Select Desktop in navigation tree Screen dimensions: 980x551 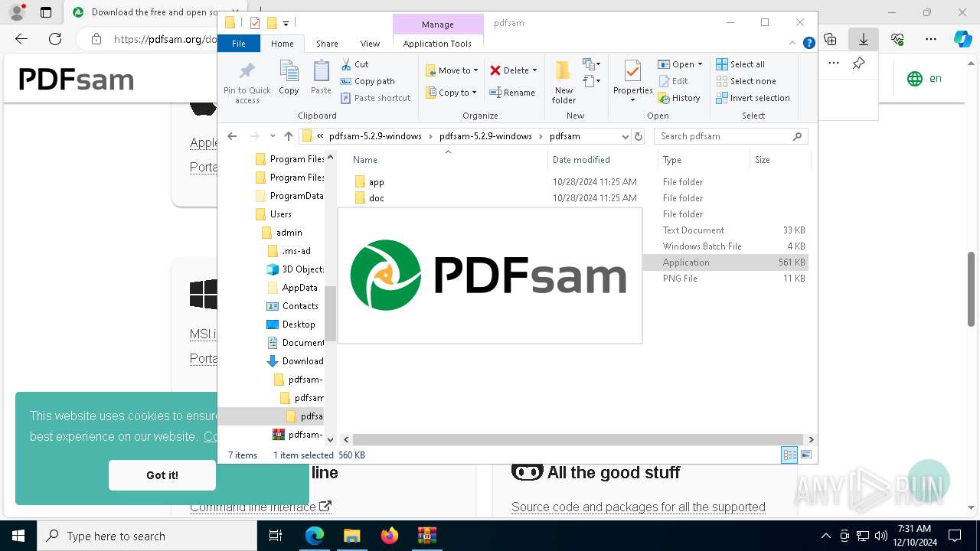(x=298, y=324)
